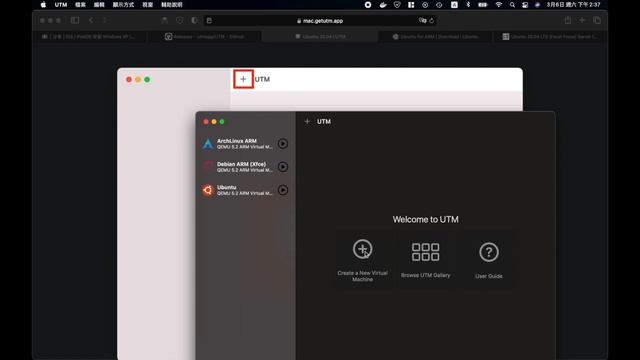
Task: Show Safari tab overview
Action: 597,20
